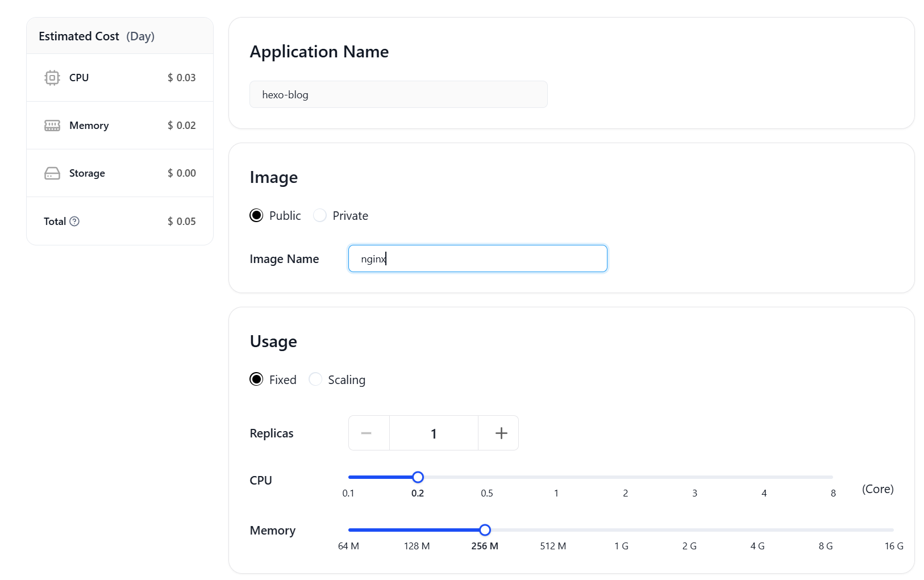Image resolution: width=924 pixels, height=580 pixels.
Task: Choose the Fixed usage option
Action: coord(256,379)
